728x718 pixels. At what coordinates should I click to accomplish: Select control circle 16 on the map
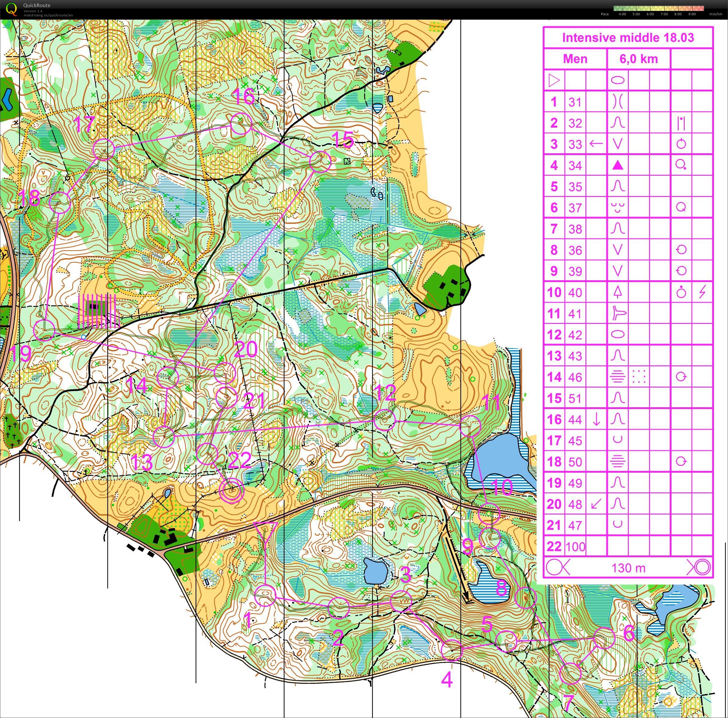[x=241, y=124]
